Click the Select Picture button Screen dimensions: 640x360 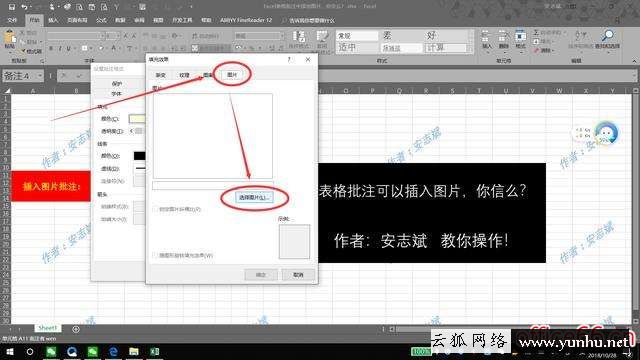[254, 198]
